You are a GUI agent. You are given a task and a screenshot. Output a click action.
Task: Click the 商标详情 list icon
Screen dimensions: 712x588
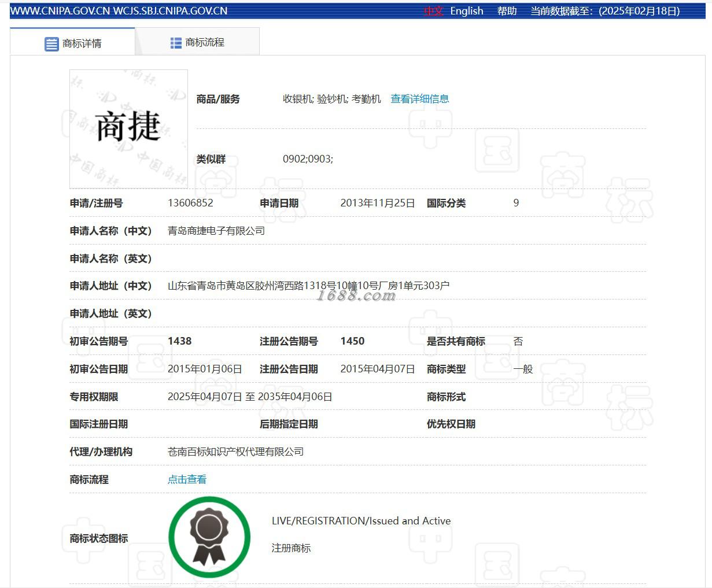pyautogui.click(x=51, y=44)
